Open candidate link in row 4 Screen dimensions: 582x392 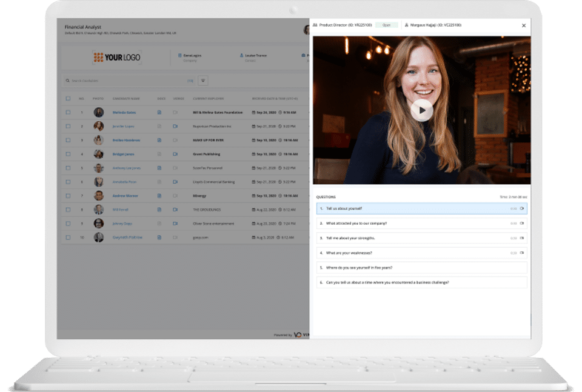tap(123, 154)
